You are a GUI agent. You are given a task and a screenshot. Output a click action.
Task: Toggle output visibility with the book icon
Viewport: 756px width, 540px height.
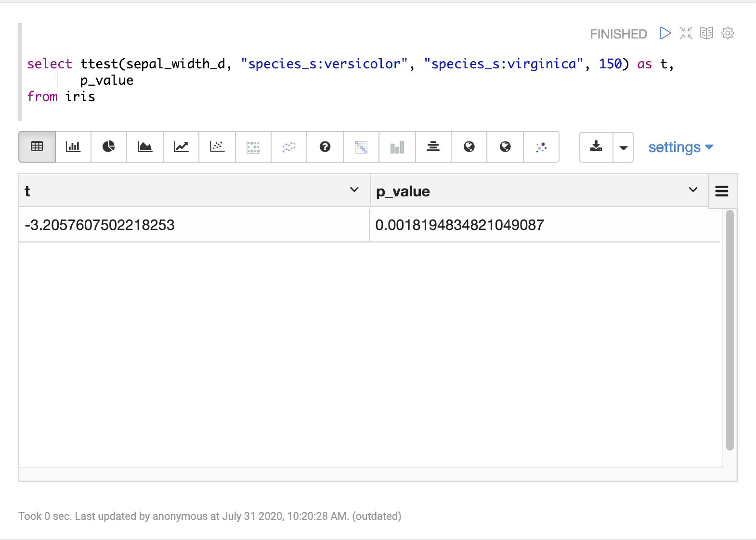point(706,33)
